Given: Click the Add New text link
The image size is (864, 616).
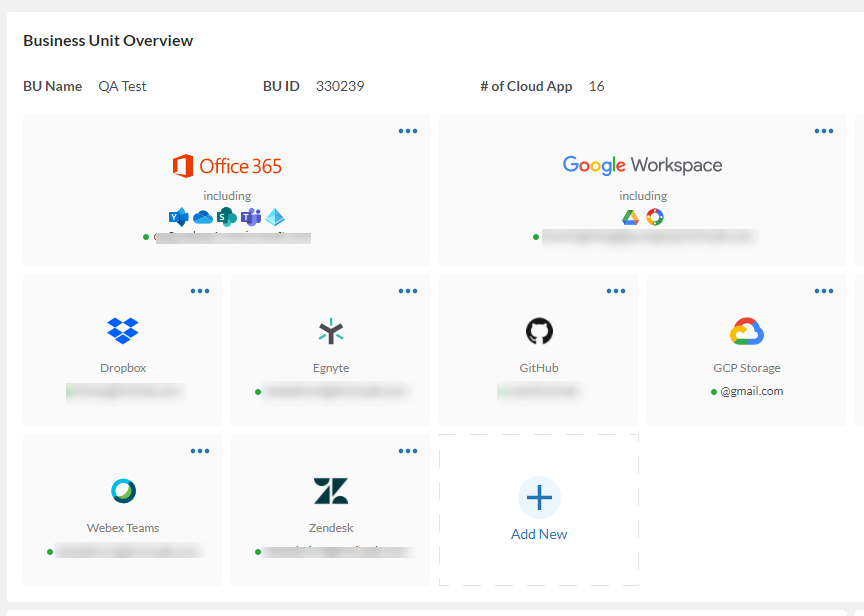Looking at the screenshot, I should tap(539, 534).
